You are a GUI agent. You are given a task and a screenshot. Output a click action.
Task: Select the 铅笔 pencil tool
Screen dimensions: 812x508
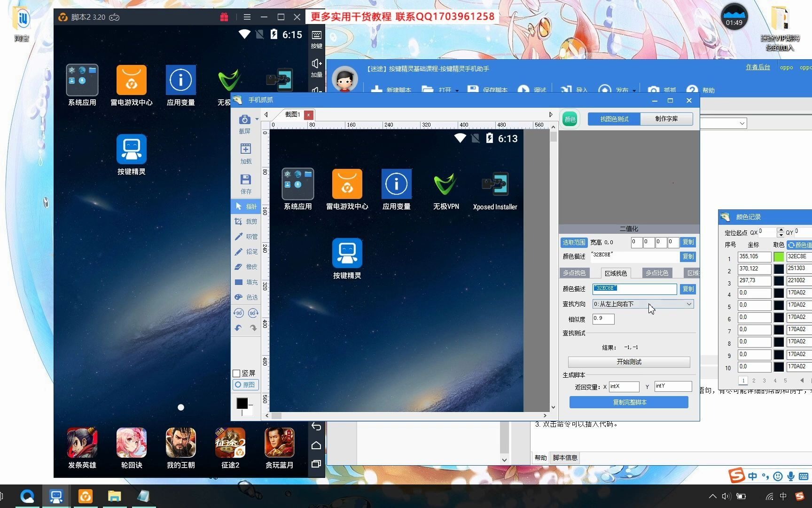pos(246,251)
